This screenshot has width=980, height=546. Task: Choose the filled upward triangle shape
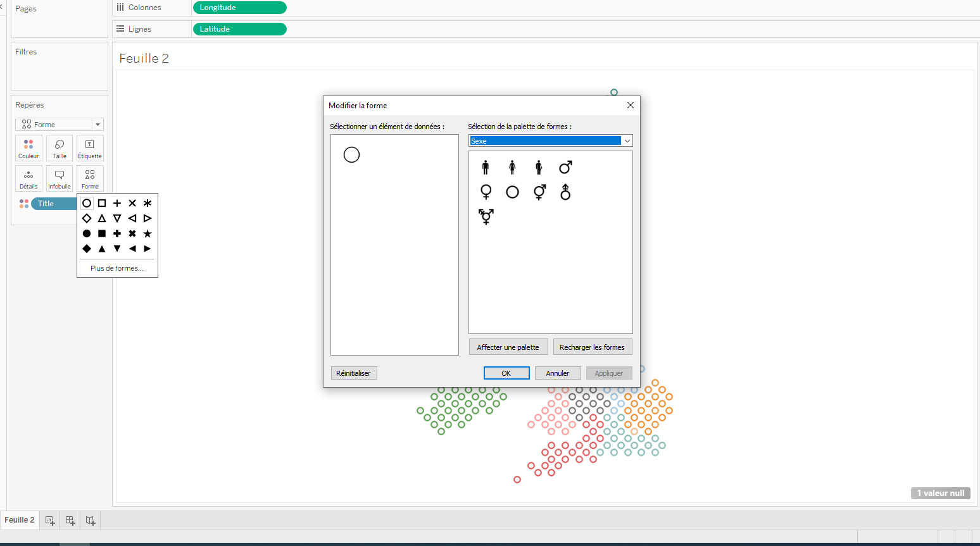point(102,249)
